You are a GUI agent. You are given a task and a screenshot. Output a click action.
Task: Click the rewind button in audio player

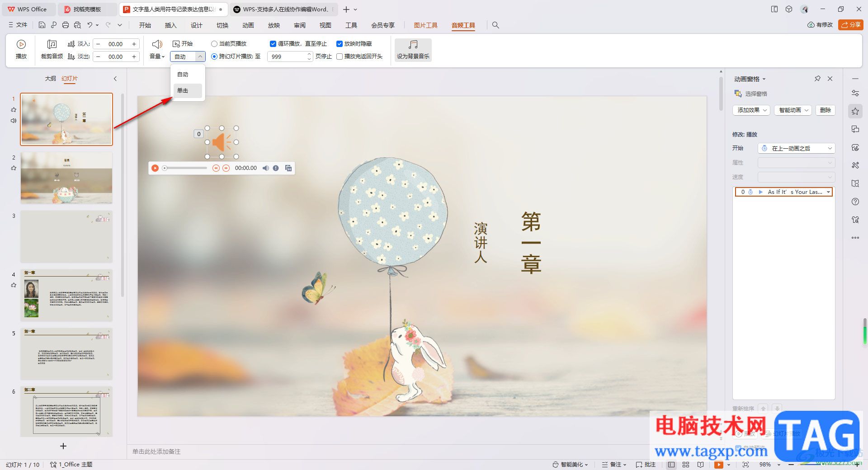[216, 168]
